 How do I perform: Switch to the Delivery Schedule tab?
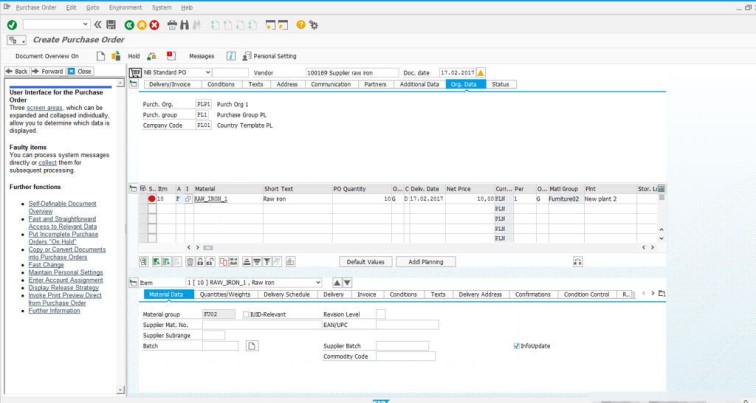[286, 295]
